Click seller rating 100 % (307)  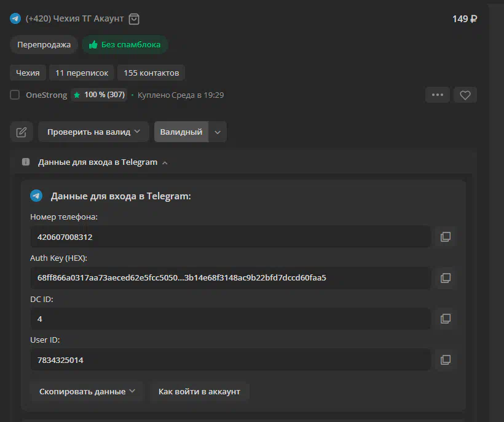(99, 95)
